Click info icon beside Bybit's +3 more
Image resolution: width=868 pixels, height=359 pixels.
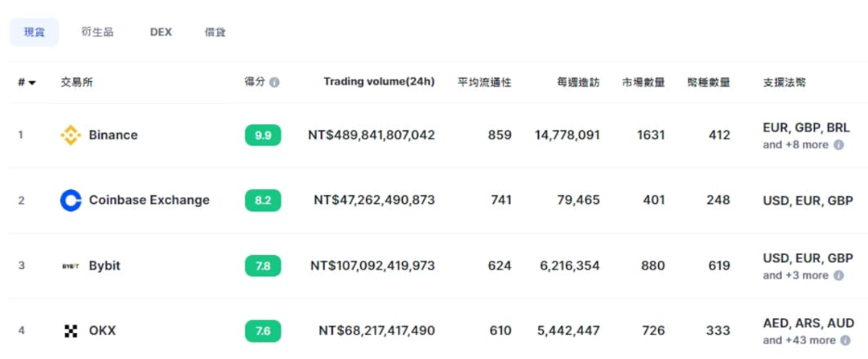point(838,276)
